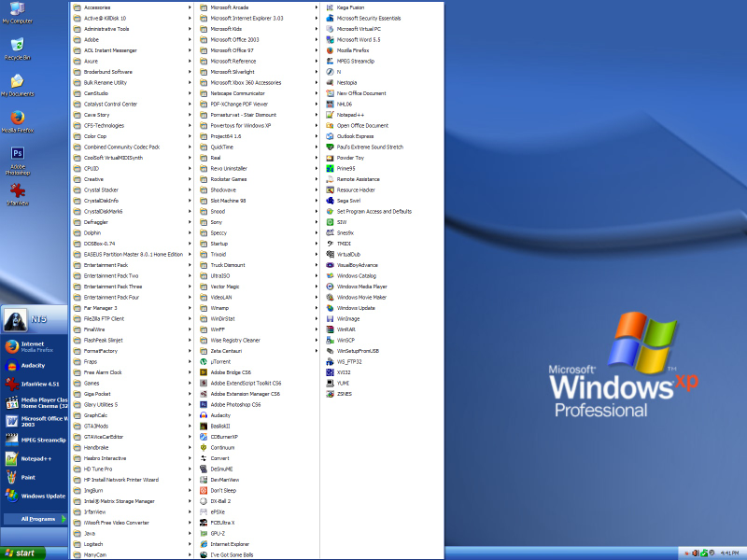The width and height of the screenshot is (747, 560).
Task: Open Paint from Start menu list
Action: tap(35, 477)
